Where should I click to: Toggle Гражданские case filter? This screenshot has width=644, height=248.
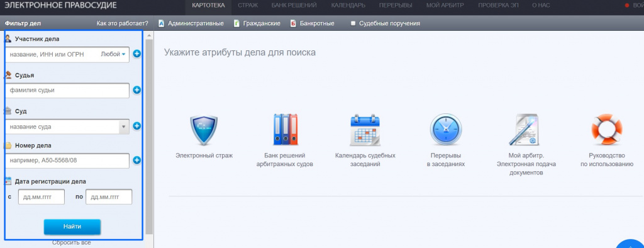point(257,23)
